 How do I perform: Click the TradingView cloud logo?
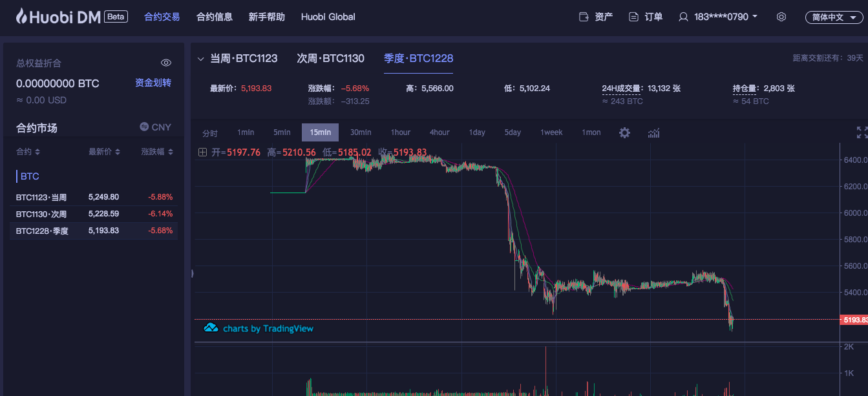coord(211,328)
